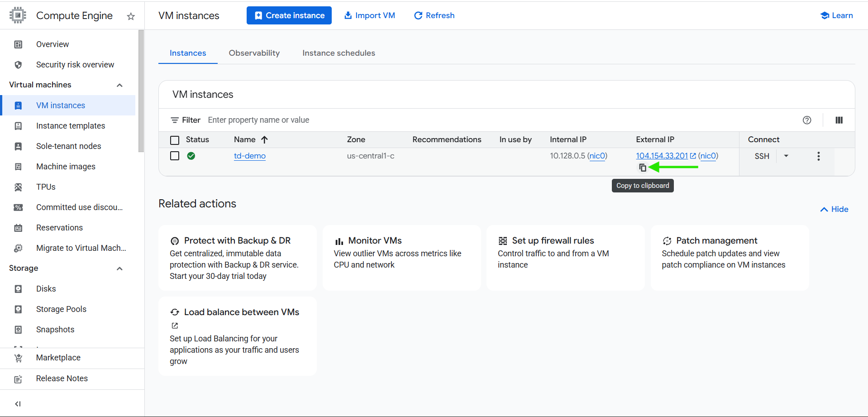Switch to the Observability tab
Image resolution: width=868 pixels, height=417 pixels.
(x=254, y=53)
